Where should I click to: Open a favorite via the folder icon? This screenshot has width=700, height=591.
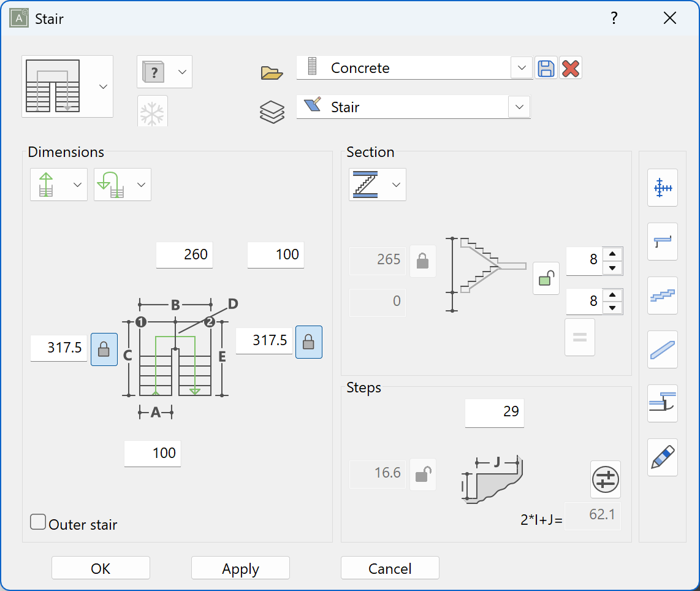[272, 72]
